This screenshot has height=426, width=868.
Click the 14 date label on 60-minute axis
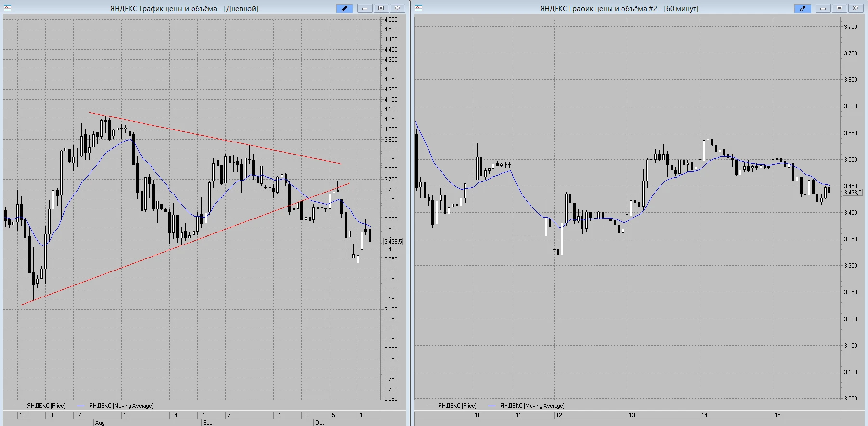click(x=704, y=415)
